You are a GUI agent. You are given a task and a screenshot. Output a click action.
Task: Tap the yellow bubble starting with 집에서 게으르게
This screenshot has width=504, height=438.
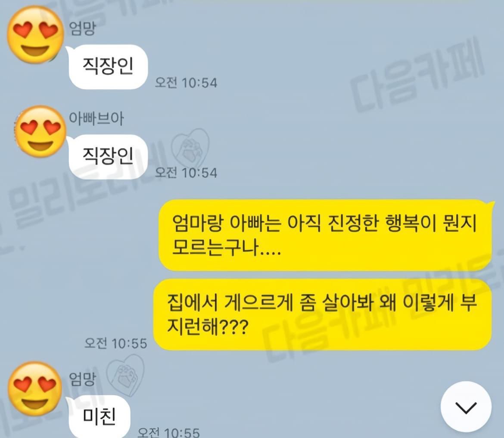pos(322,314)
